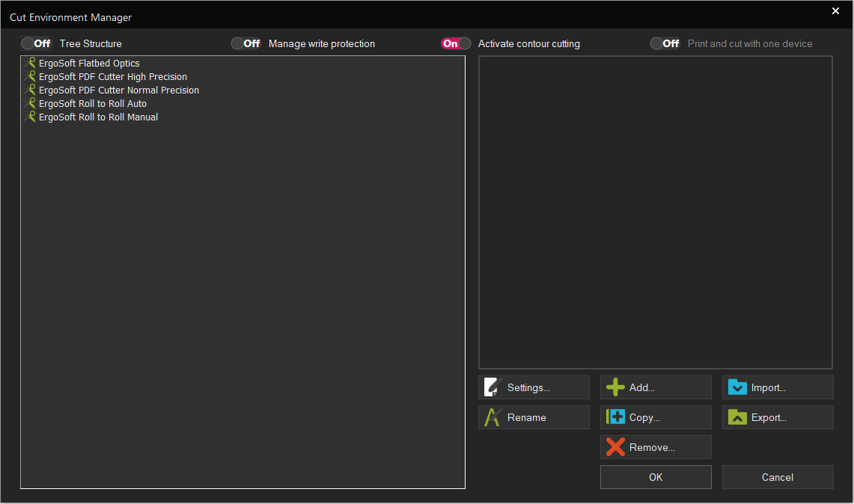Click the green plus icon on Add

click(x=615, y=387)
